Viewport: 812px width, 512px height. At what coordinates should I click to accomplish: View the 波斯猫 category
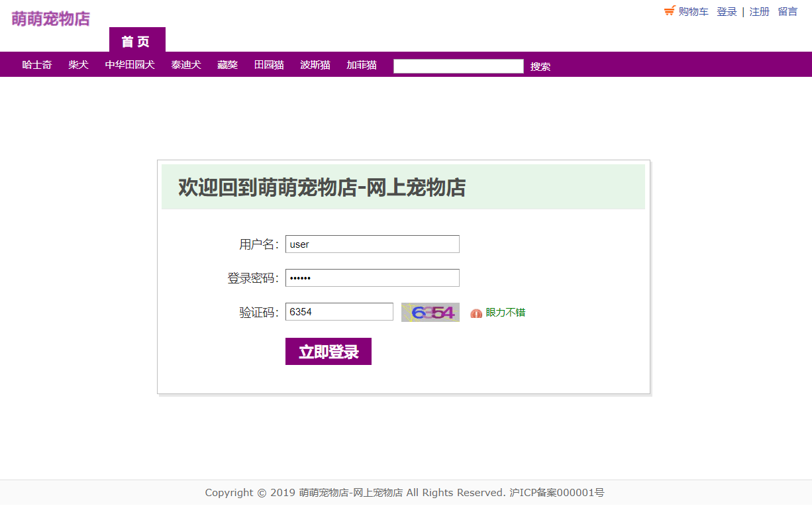tap(315, 64)
